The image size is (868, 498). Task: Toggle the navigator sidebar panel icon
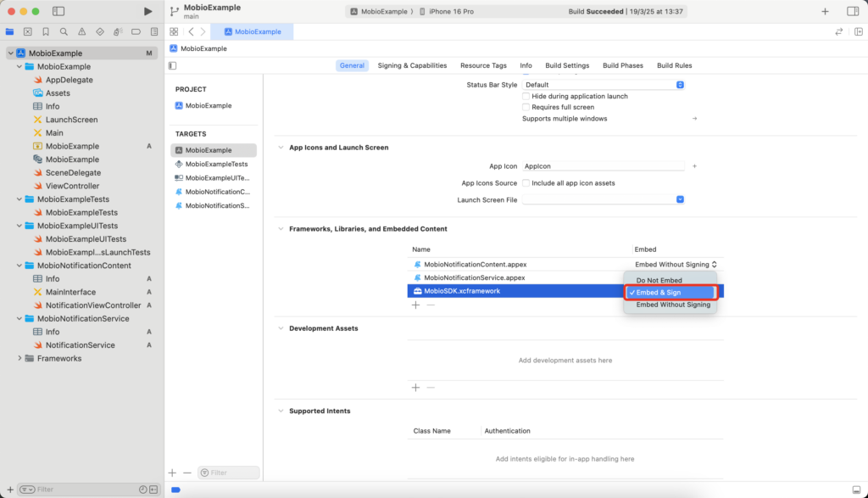click(58, 11)
